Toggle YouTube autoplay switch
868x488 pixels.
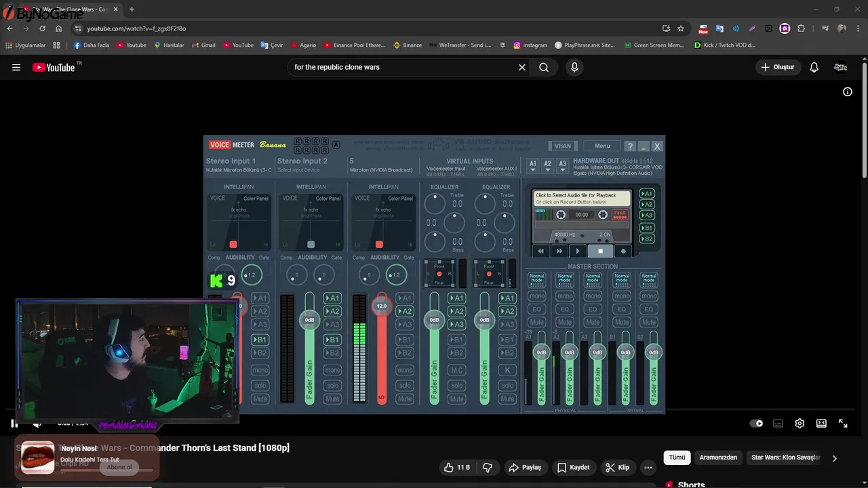point(756,424)
